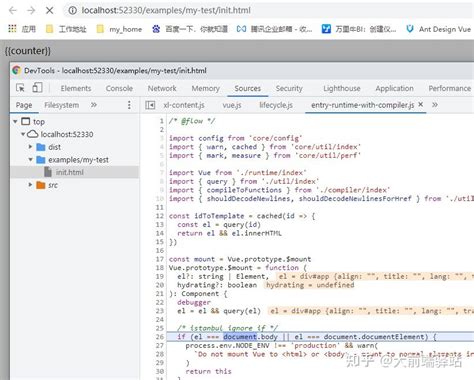Image resolution: width=474 pixels, height=380 pixels.
Task: Expand the dist folder
Action: click(x=30, y=147)
